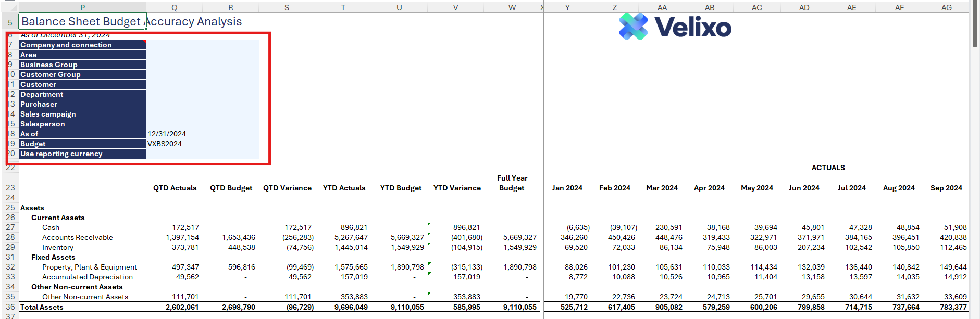Select the Cash YTD Budget cell with error flag
980x319 pixels.
[401, 227]
